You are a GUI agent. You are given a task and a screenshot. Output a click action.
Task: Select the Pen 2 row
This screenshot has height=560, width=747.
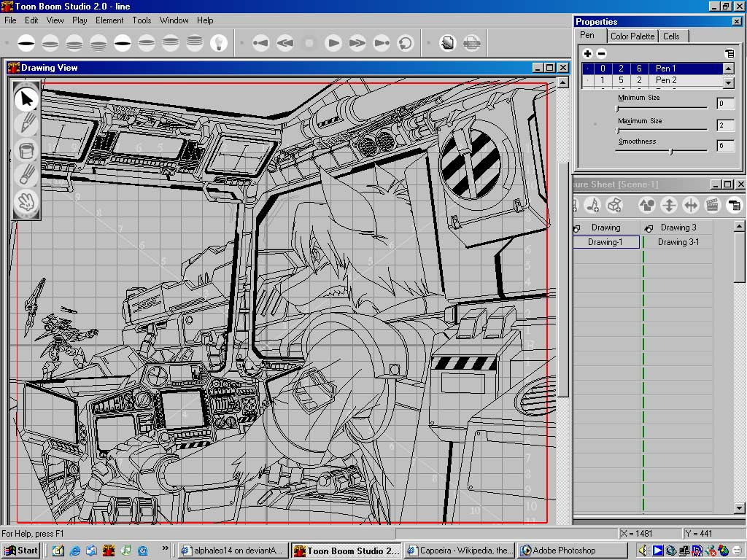(651, 80)
